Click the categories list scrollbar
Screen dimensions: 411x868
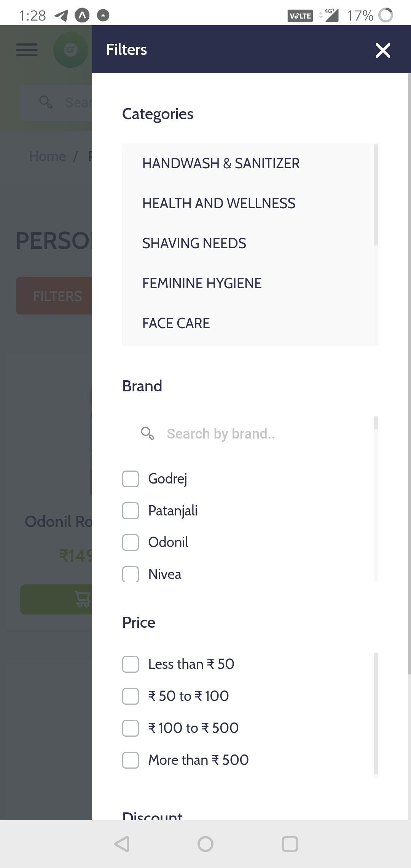coord(376,195)
